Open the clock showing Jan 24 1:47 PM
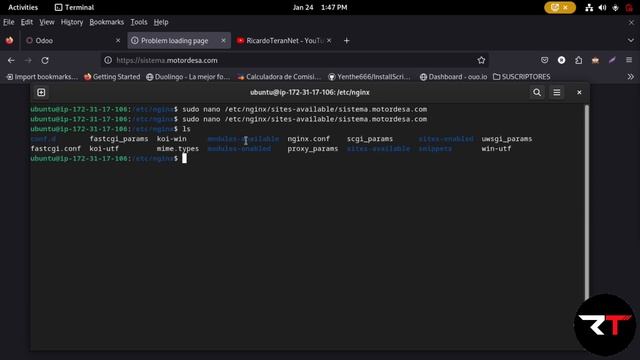 320,7
